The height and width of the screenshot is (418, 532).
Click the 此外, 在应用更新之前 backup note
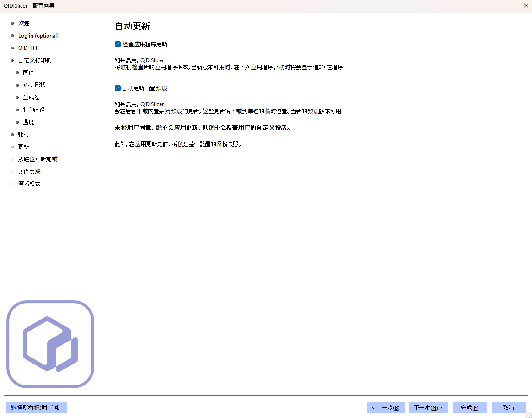click(x=178, y=144)
